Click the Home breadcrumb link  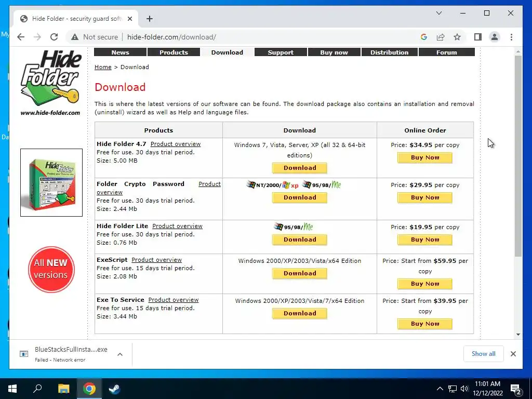pos(103,67)
